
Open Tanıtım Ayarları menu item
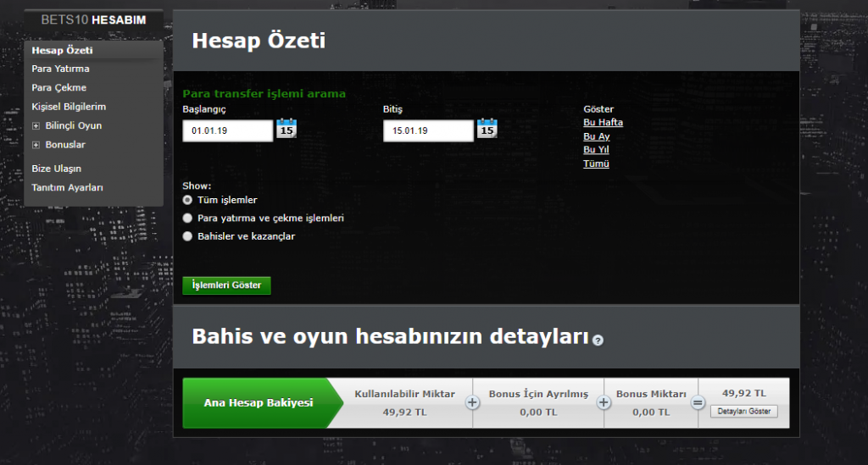pyautogui.click(x=67, y=187)
